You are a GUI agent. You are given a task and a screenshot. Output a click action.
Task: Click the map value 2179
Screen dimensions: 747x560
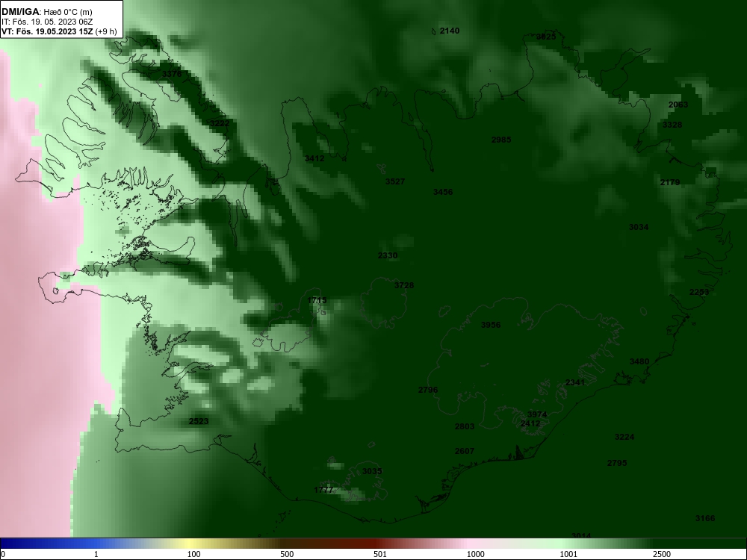click(x=670, y=182)
